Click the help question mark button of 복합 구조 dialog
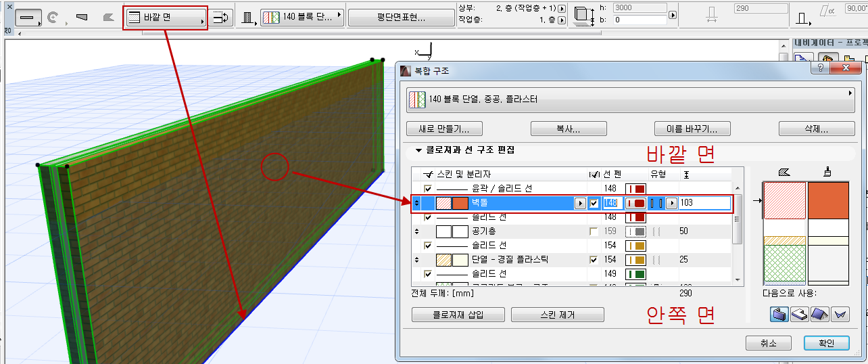This screenshot has width=868, height=364. (821, 69)
